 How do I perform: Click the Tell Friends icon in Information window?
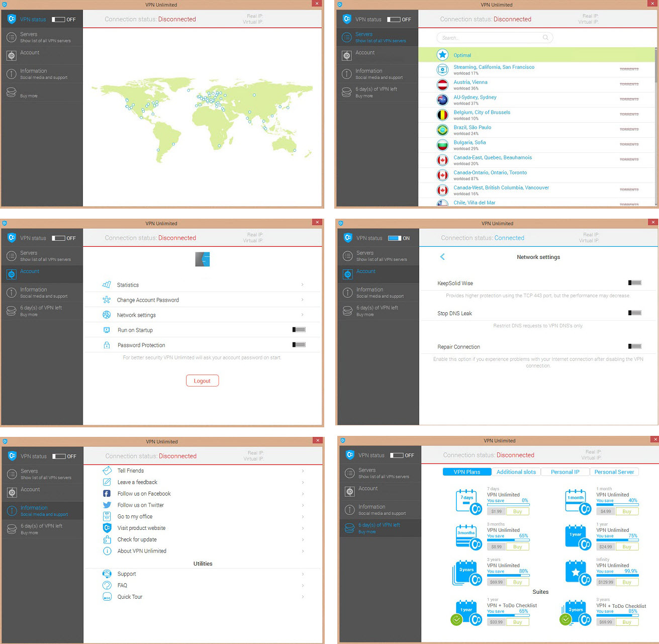pos(107,471)
